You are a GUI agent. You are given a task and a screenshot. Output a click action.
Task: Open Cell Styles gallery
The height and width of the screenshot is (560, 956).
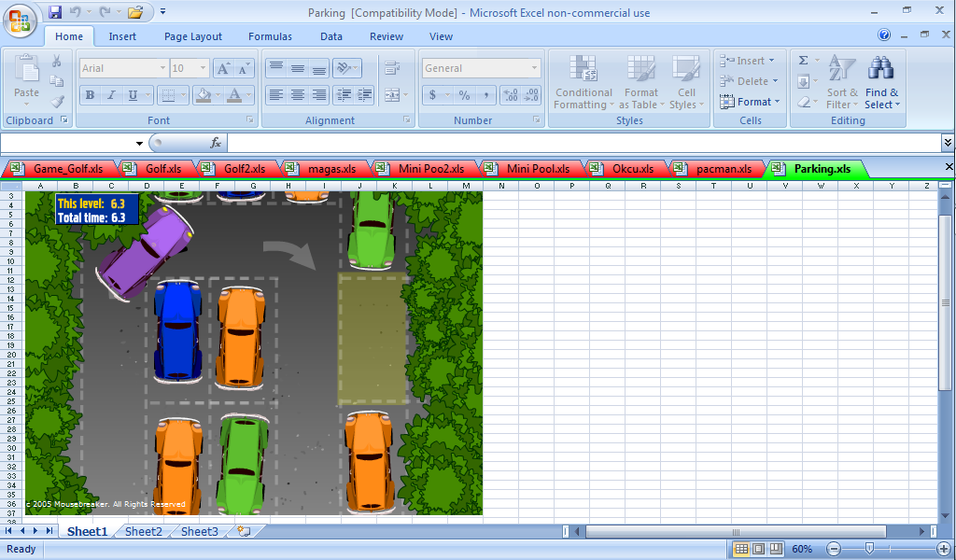[686, 83]
